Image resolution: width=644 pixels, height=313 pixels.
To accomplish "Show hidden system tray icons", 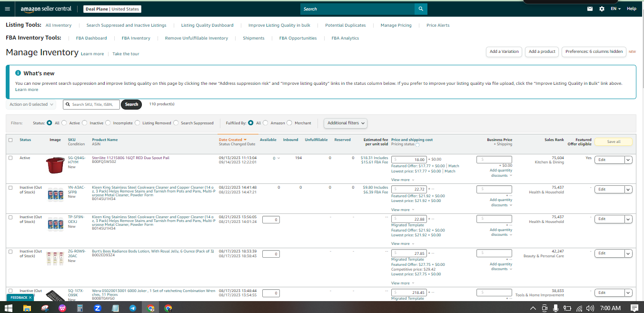I will click(533, 308).
